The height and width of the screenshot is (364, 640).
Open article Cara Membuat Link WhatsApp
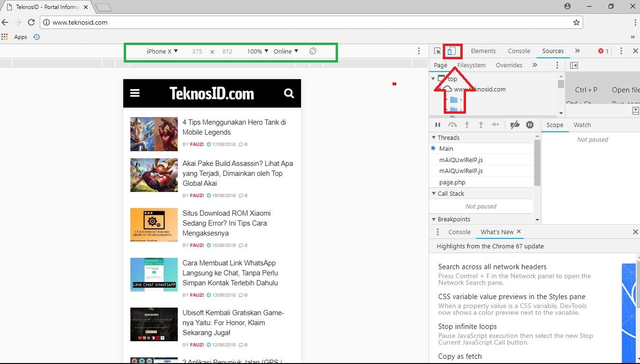tap(230, 273)
